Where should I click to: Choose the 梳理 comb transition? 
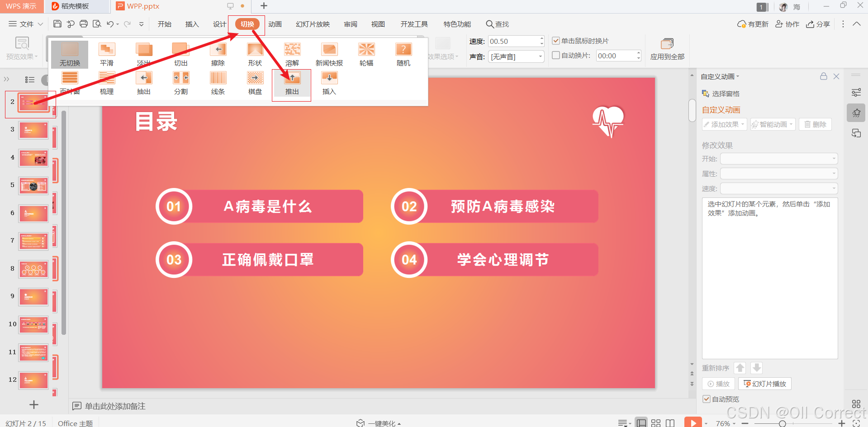107,83
